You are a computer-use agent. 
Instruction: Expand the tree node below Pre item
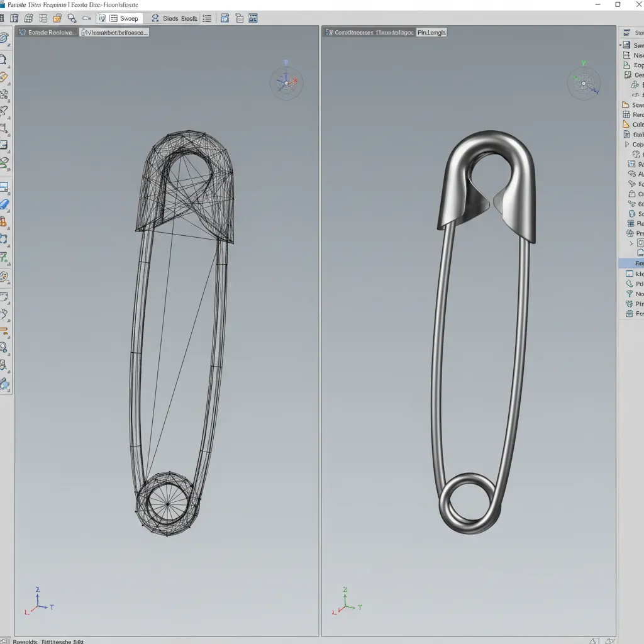[631, 243]
